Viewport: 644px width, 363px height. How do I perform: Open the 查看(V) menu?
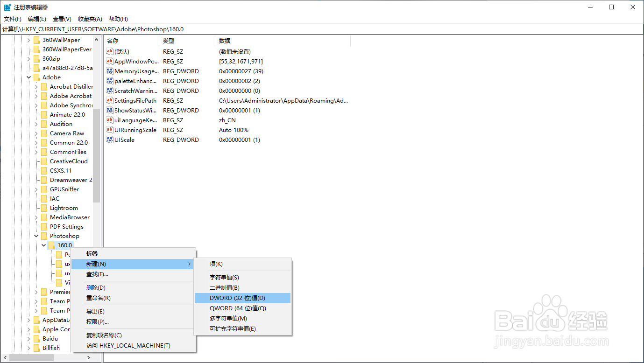(x=62, y=19)
